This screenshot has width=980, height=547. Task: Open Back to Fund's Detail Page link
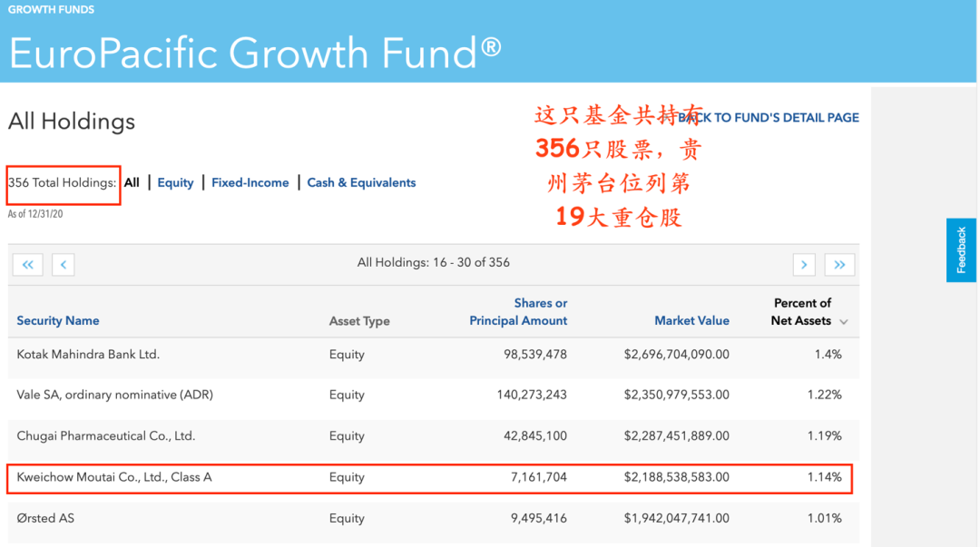point(769,118)
